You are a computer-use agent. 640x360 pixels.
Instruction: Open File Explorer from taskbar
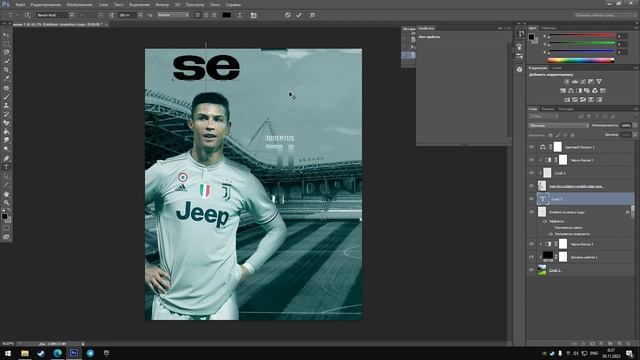25,353
